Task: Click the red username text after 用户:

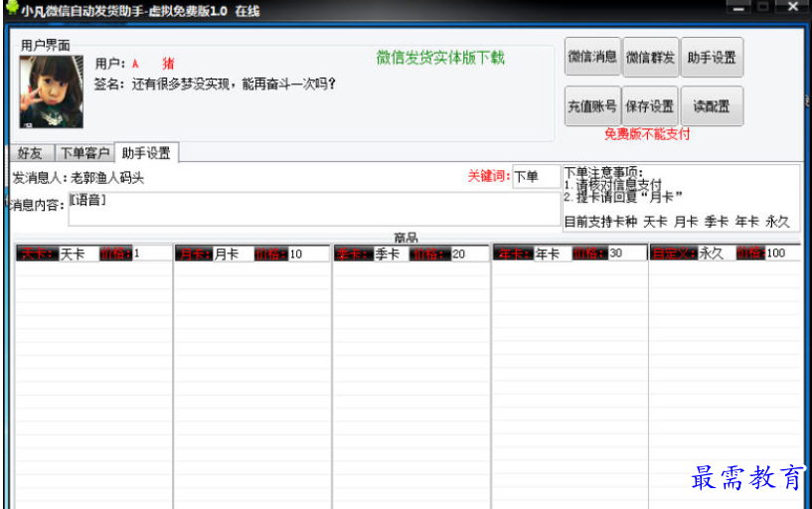Action: (153, 64)
